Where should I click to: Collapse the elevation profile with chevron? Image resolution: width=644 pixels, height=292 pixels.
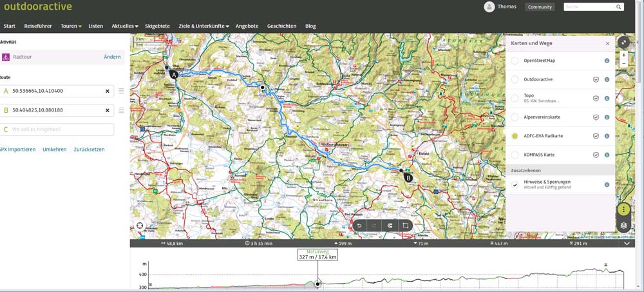[x=627, y=244]
